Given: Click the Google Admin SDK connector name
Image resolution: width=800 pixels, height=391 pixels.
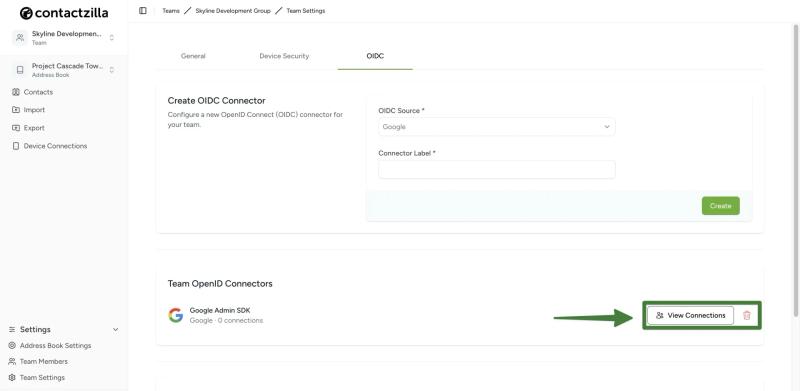Looking at the screenshot, I should [220, 310].
